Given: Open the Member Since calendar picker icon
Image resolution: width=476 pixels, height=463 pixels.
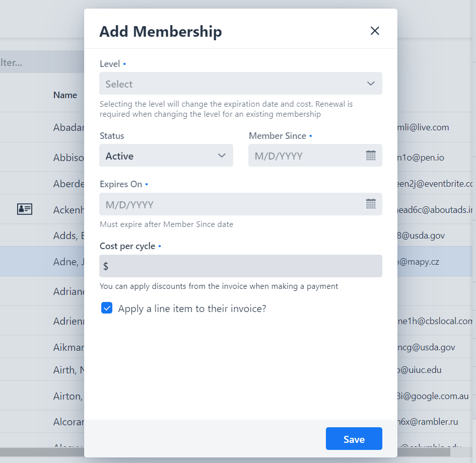Looking at the screenshot, I should 371,156.
